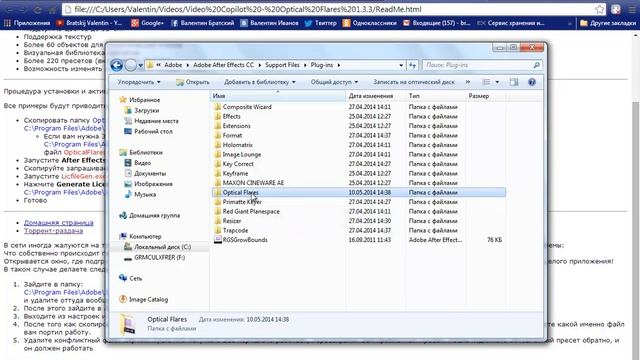Open Документы library
The image size is (640, 360).
click(150, 173)
